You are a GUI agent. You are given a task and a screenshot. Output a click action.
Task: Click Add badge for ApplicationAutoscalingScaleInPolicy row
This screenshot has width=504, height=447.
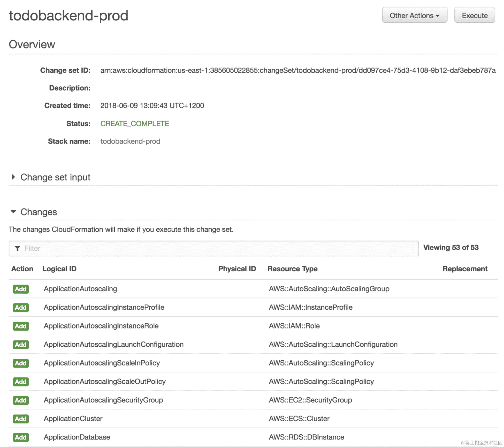tap(21, 363)
